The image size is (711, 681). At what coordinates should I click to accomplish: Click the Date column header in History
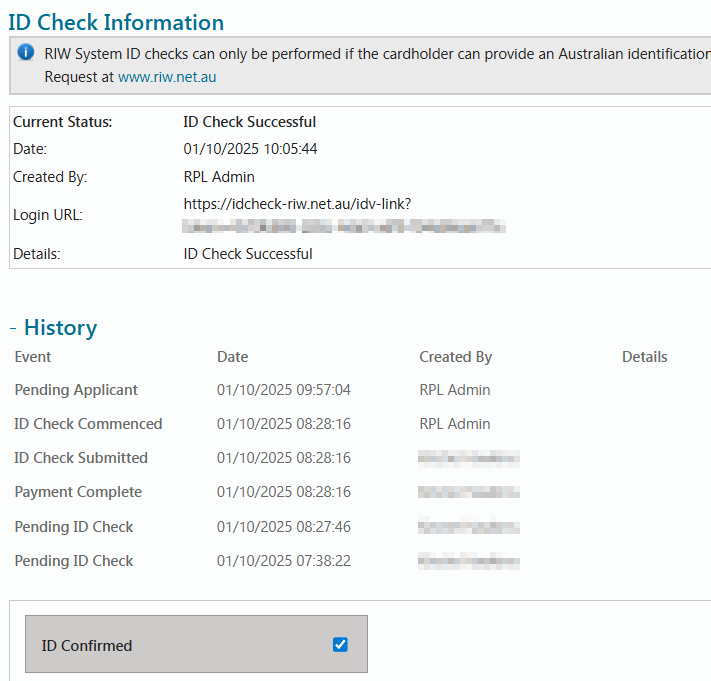pos(232,357)
